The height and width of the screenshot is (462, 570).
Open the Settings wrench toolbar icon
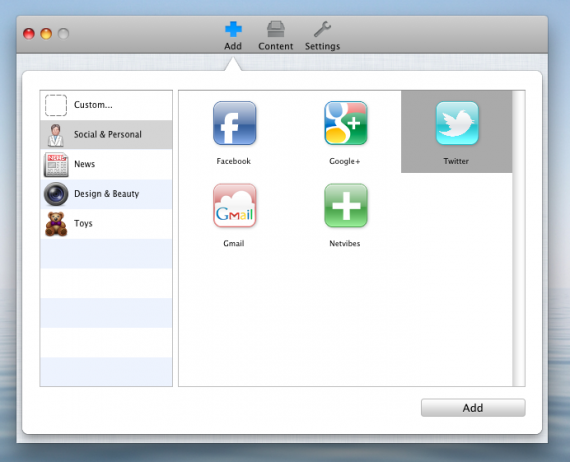[x=322, y=29]
